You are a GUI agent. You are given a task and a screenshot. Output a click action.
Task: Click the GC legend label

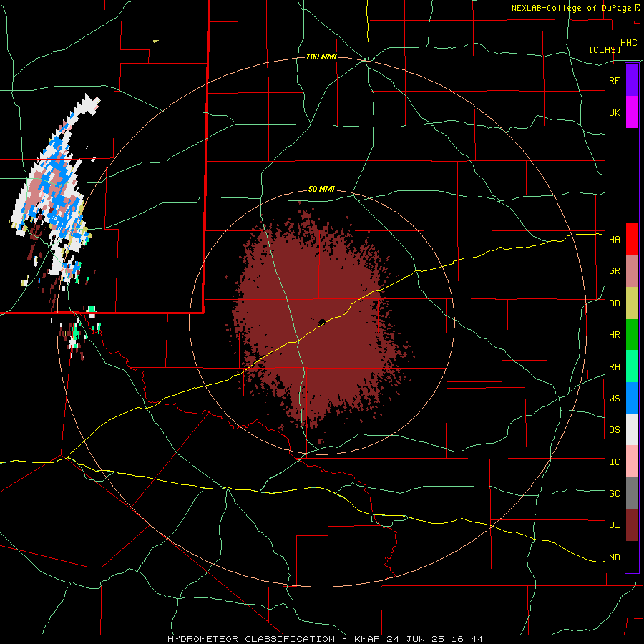coord(615,494)
